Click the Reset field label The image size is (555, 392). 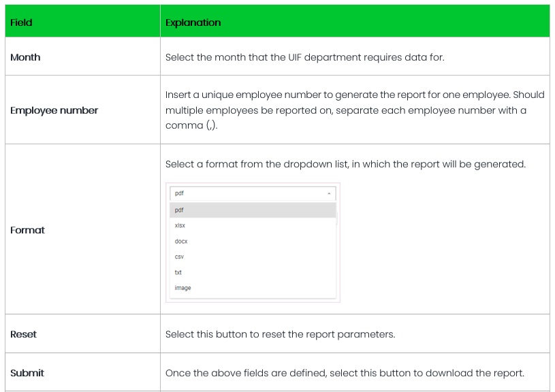pos(24,334)
